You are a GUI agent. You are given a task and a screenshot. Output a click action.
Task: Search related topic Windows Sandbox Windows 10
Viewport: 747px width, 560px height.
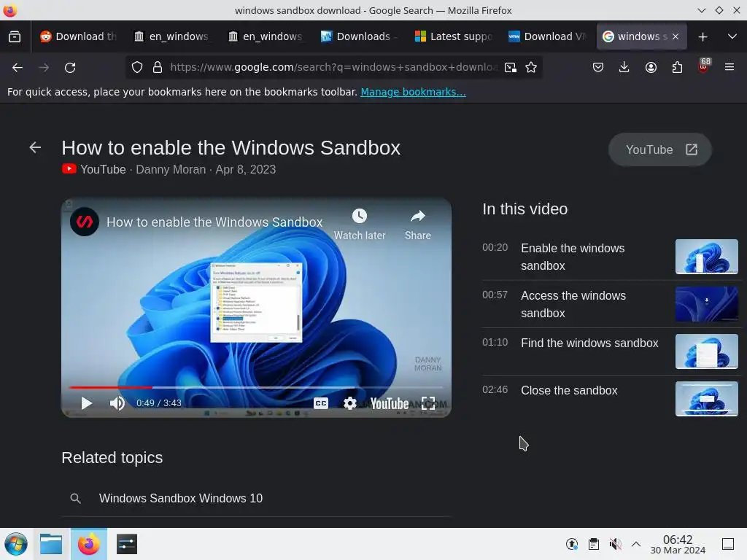click(256, 498)
